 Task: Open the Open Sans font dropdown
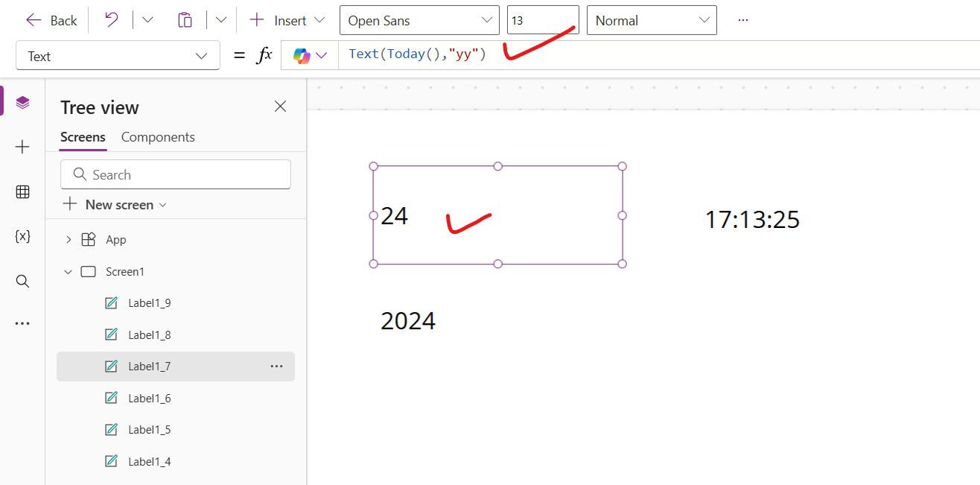point(419,20)
